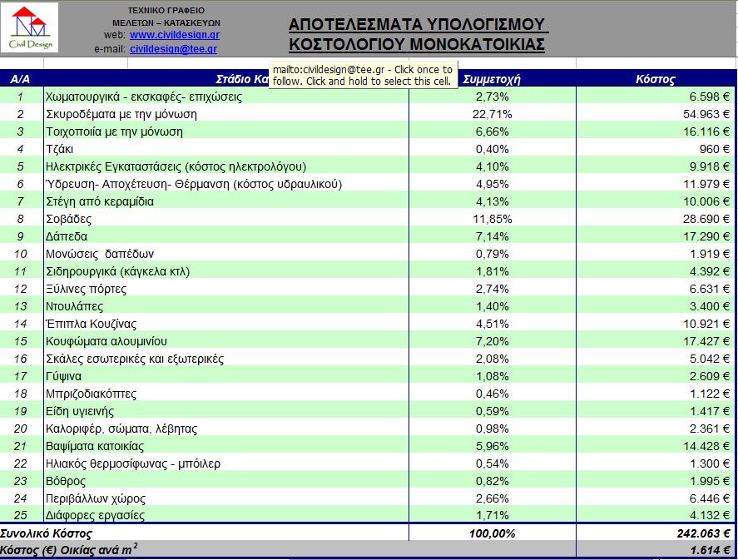
Task: Select the Καλοριφέρ, σώματα, λέβητας cell
Action: coord(226,429)
